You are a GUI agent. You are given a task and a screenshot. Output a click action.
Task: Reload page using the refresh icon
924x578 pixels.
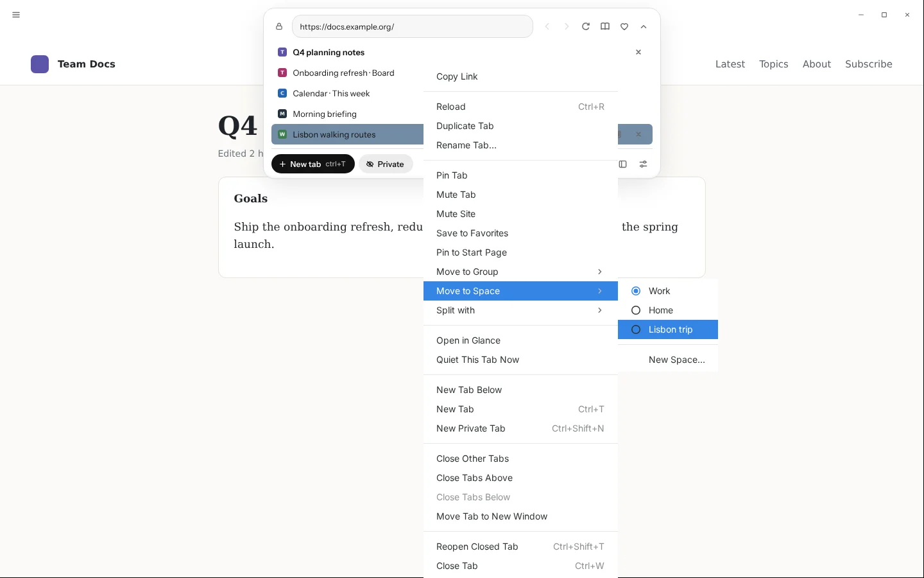click(586, 26)
